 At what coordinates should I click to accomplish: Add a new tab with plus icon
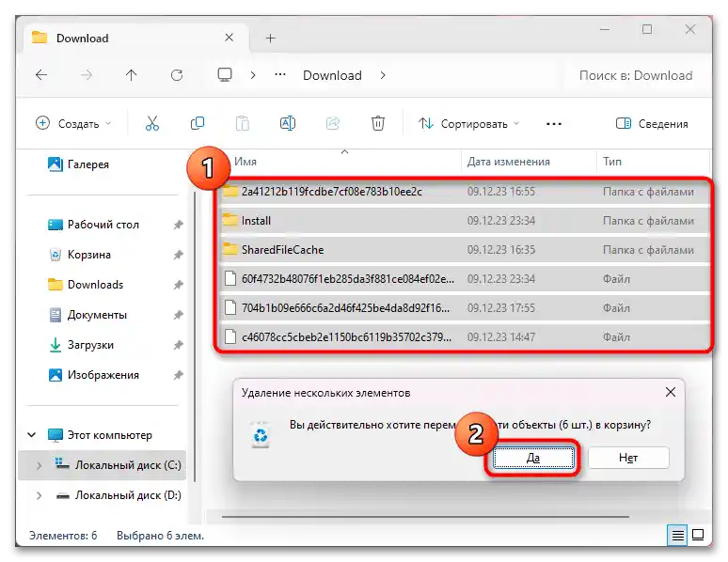[x=270, y=38]
